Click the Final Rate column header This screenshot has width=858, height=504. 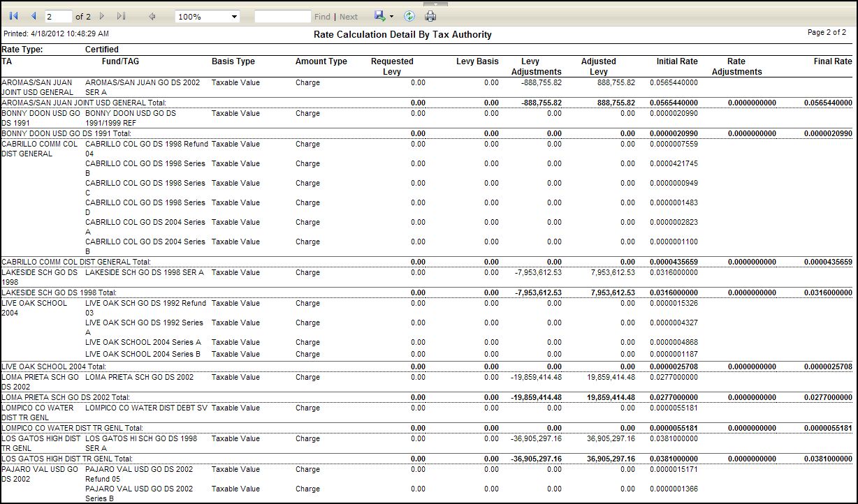point(832,61)
